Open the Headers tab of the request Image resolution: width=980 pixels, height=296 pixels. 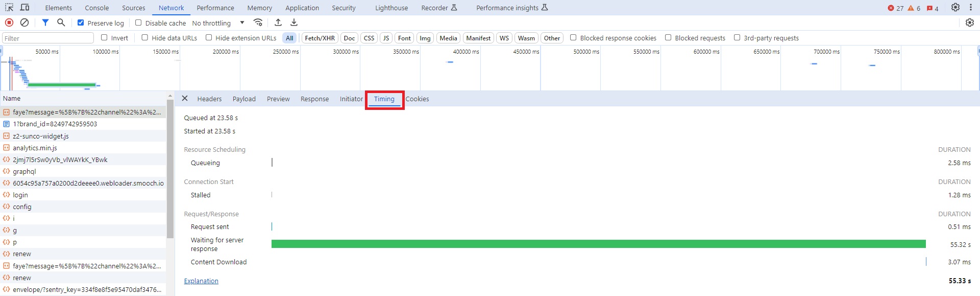pos(209,99)
